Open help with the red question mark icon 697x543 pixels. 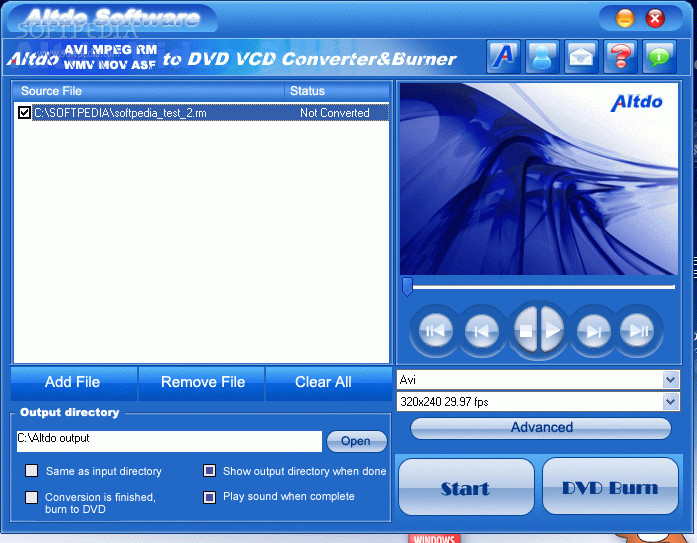(x=620, y=57)
